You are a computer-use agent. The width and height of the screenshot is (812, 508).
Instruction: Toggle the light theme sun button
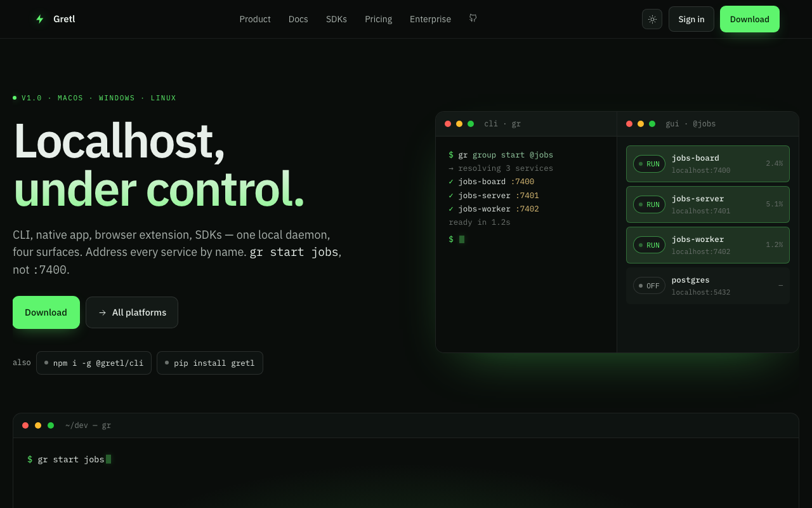652,19
